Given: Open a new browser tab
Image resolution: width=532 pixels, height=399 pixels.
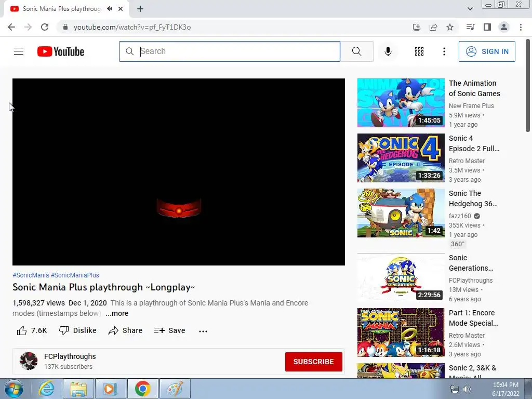Looking at the screenshot, I should 140,9.
